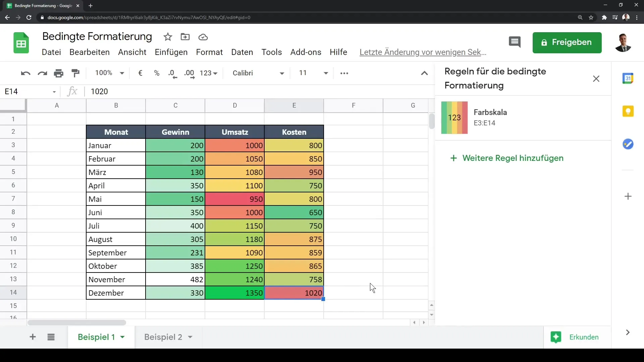
Task: Apply Euro currency format
Action: point(140,73)
